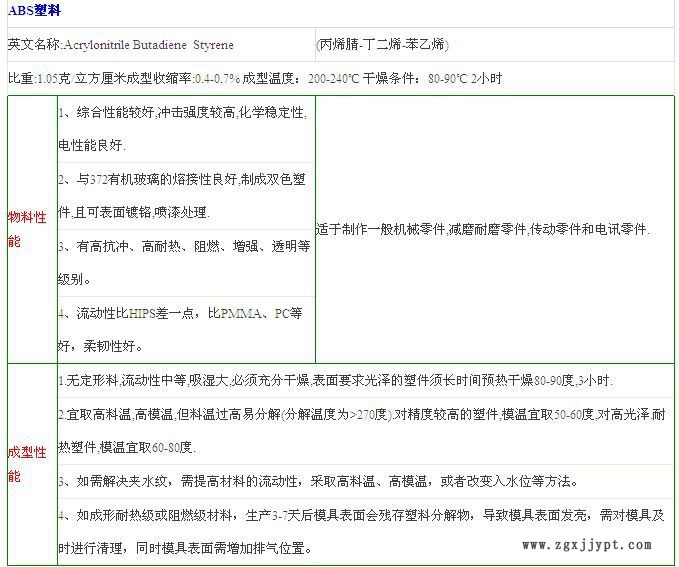The image size is (679, 567).
Task: Click the "(丙烯腈-丁二烯-苯乙烯)" Chinese name cell
Action: click(x=382, y=45)
